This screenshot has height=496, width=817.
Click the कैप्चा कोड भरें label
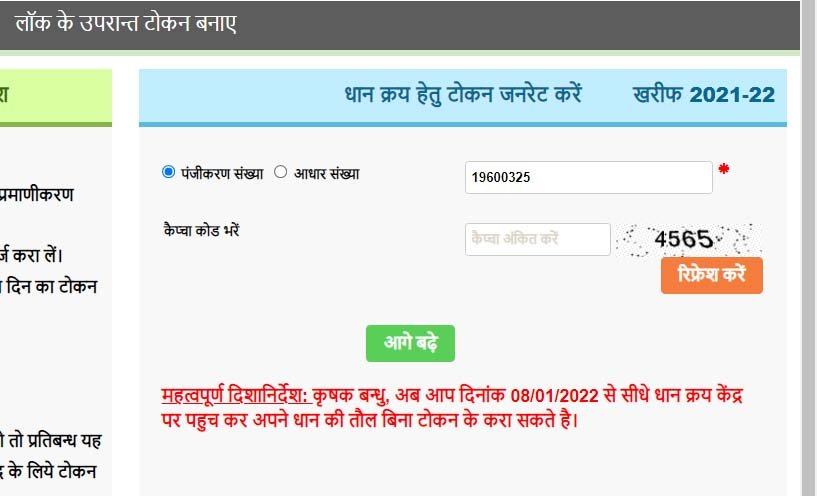click(x=201, y=230)
